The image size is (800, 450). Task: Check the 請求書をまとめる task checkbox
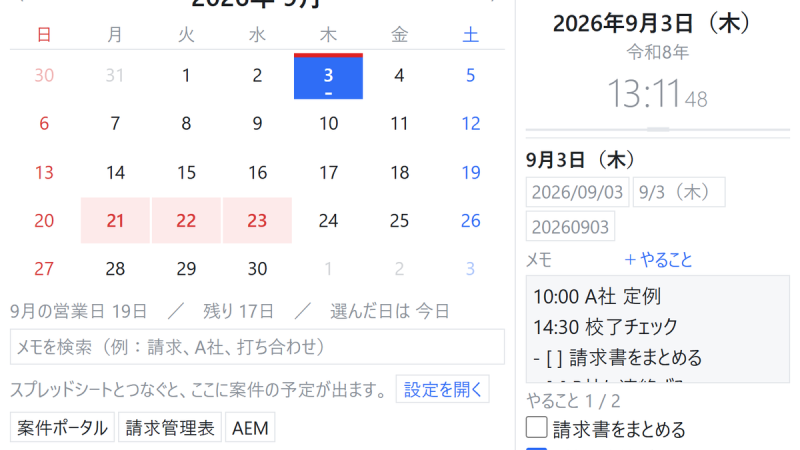(536, 427)
